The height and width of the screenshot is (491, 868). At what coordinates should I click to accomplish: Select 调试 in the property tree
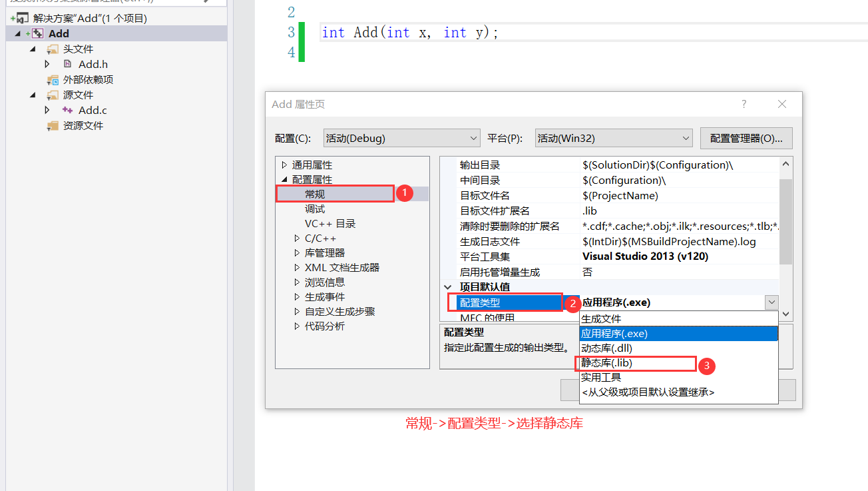tap(315, 209)
